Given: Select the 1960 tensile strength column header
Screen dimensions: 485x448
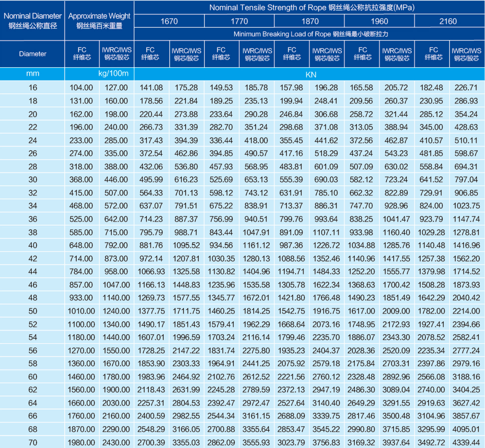Looking at the screenshot, I should tap(379, 21).
